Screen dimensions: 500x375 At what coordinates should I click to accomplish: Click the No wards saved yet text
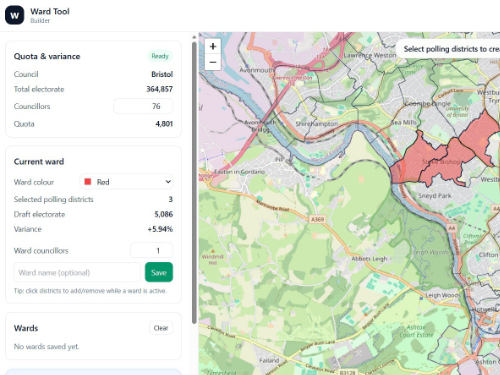(47, 347)
